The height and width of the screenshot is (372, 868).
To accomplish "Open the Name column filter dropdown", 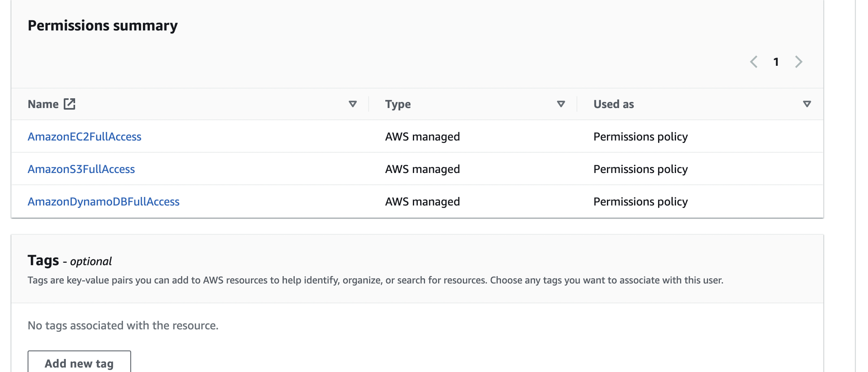I will pos(352,104).
